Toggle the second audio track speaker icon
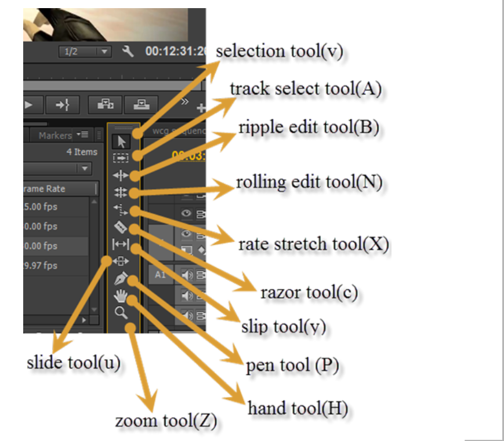This screenshot has width=504, height=441. [x=187, y=295]
